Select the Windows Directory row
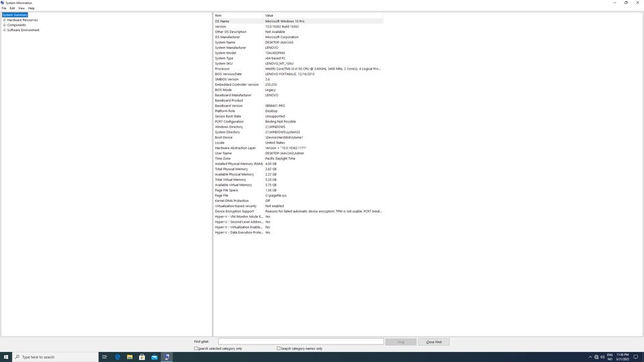The width and height of the screenshot is (644, 362). 299,127
